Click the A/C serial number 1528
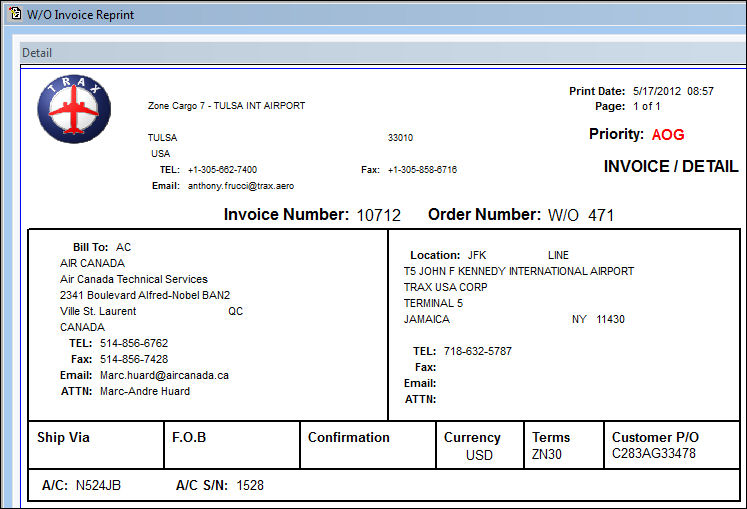The width and height of the screenshot is (747, 509). [x=250, y=486]
